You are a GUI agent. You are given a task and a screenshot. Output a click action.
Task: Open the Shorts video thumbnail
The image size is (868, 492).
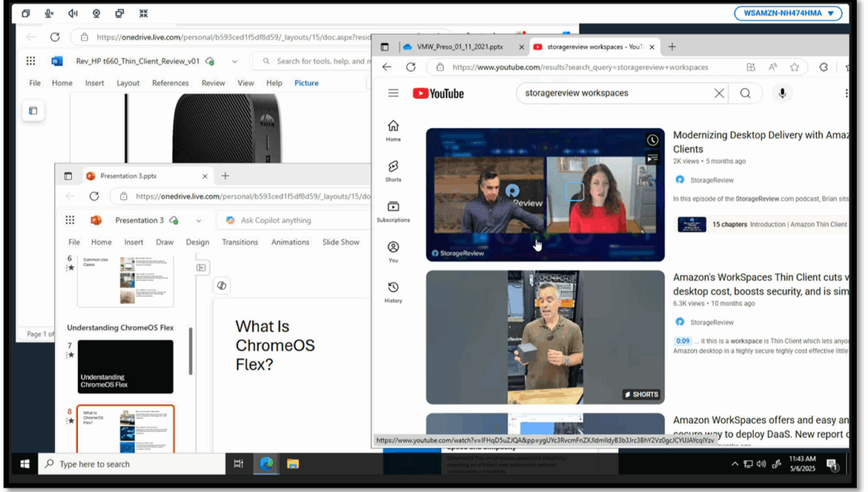pos(545,337)
